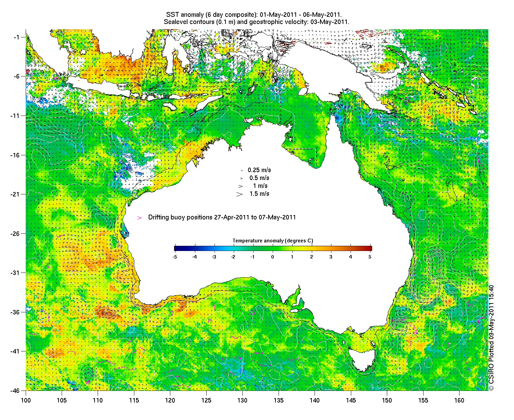Click latitude axis label -26
514x420 pixels.
tap(16, 233)
